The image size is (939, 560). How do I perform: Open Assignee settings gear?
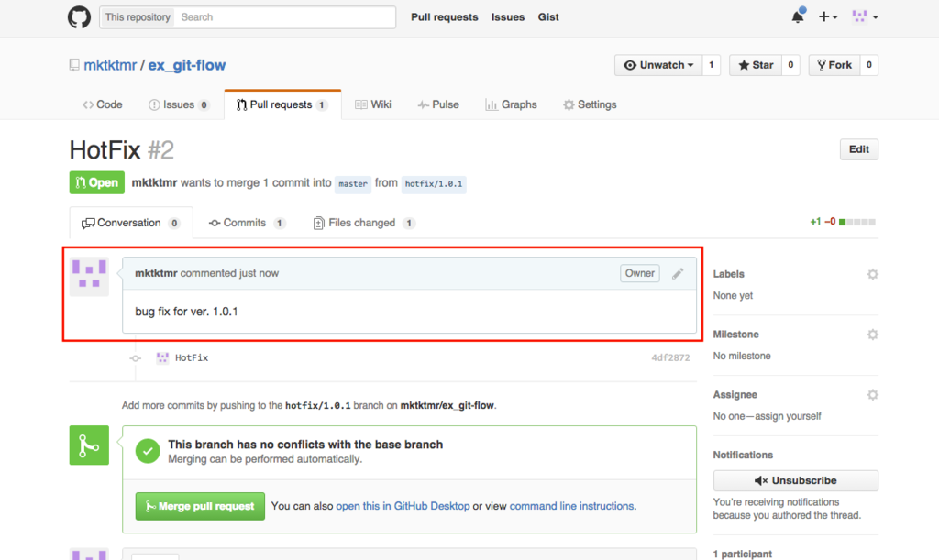(x=873, y=395)
